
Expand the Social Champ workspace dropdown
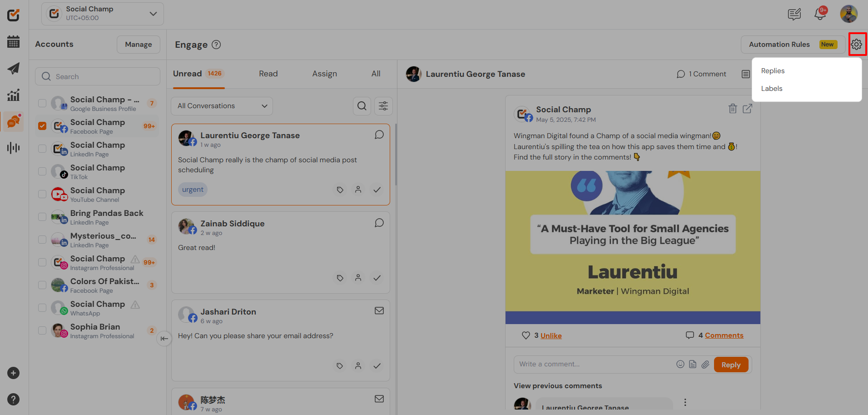pos(103,14)
